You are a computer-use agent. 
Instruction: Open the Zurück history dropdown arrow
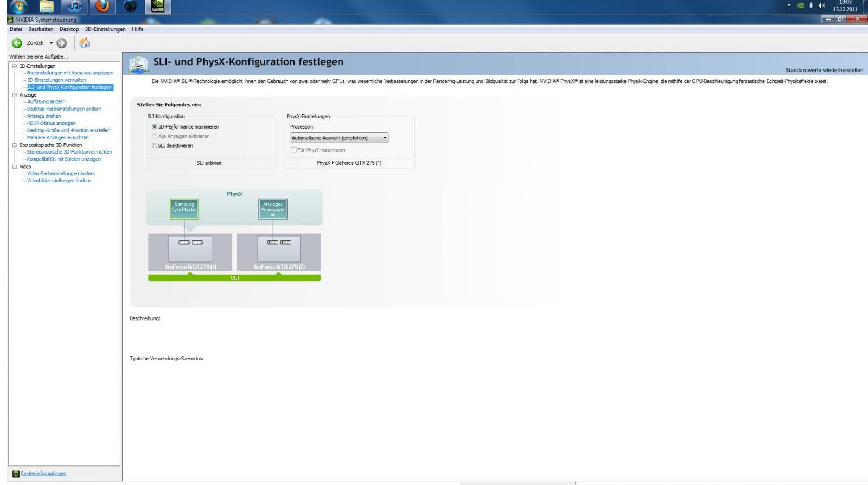(52, 43)
